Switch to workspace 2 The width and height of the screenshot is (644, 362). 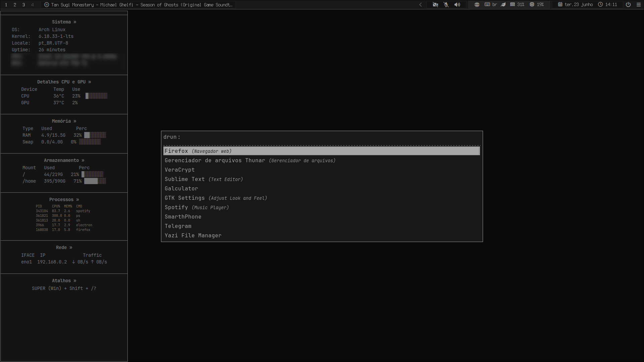pyautogui.click(x=15, y=5)
